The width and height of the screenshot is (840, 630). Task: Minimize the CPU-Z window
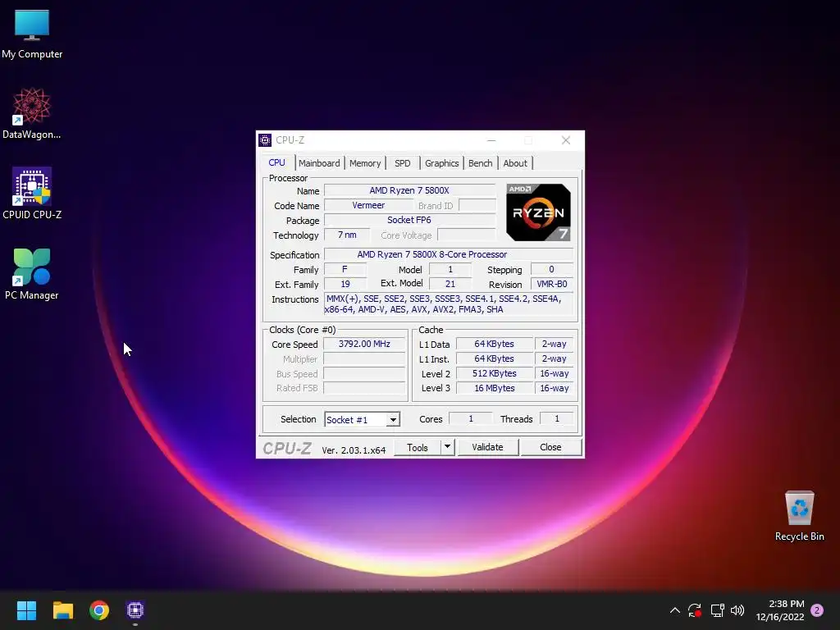pos(491,140)
